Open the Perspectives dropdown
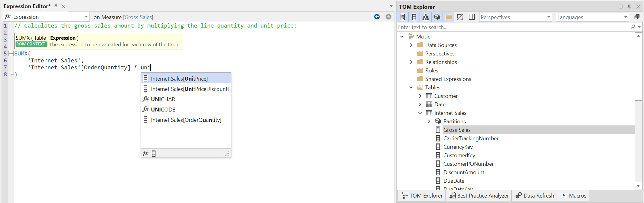644x203 pixels. [515, 17]
